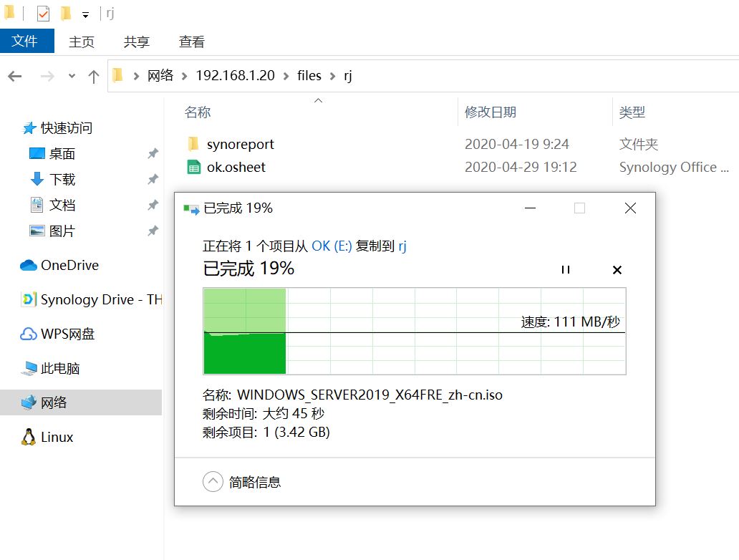Open the quick access toolbar dropdown

click(x=85, y=14)
